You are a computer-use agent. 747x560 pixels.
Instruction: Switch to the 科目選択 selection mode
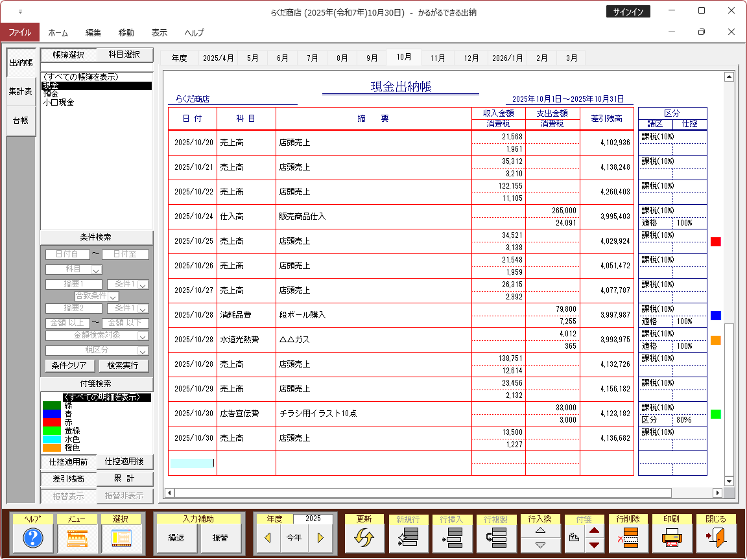tap(125, 55)
